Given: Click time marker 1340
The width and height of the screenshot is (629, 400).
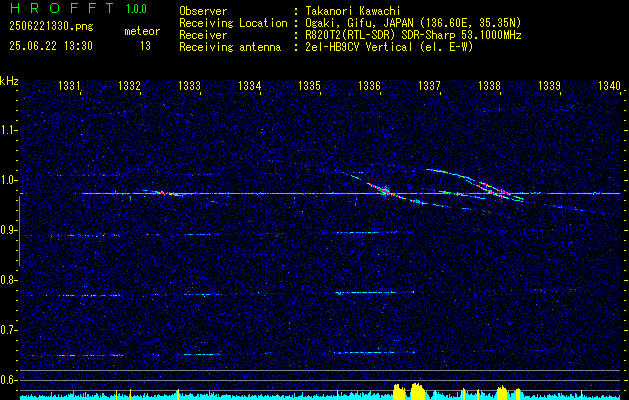Looking at the screenshot, I should (609, 85).
